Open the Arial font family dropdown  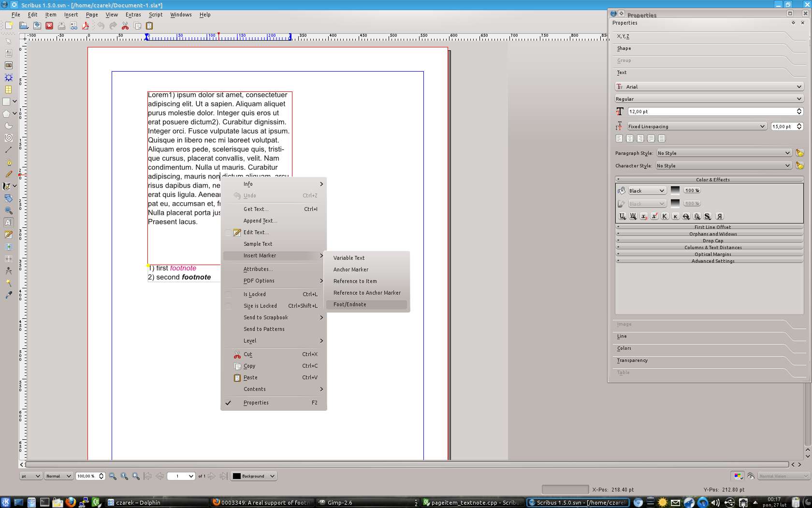point(709,87)
